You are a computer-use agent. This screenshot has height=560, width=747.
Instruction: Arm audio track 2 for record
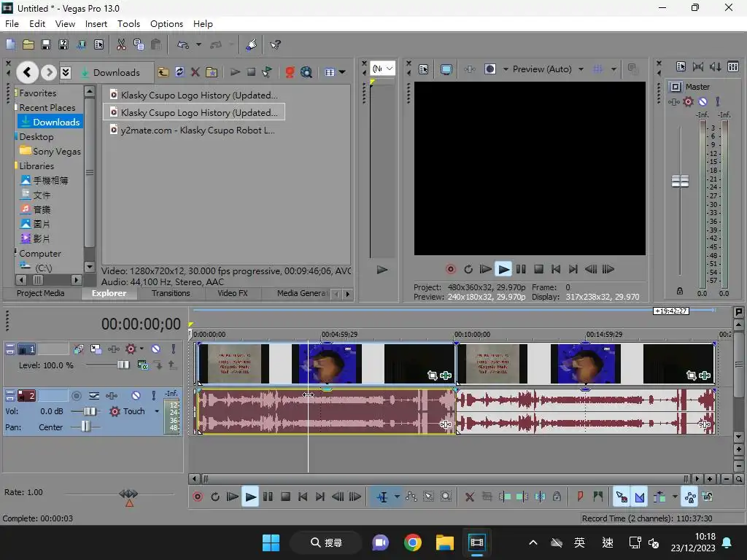tap(76, 396)
